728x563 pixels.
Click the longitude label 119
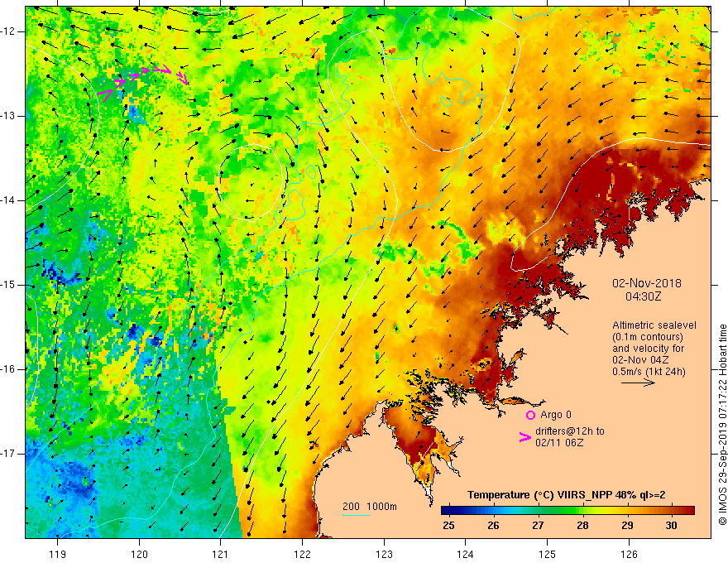(58, 554)
